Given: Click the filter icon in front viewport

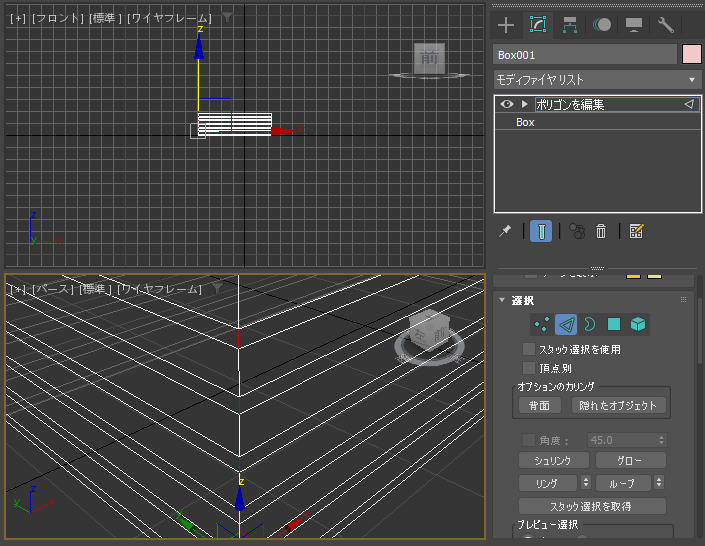Looking at the screenshot, I should 228,18.
